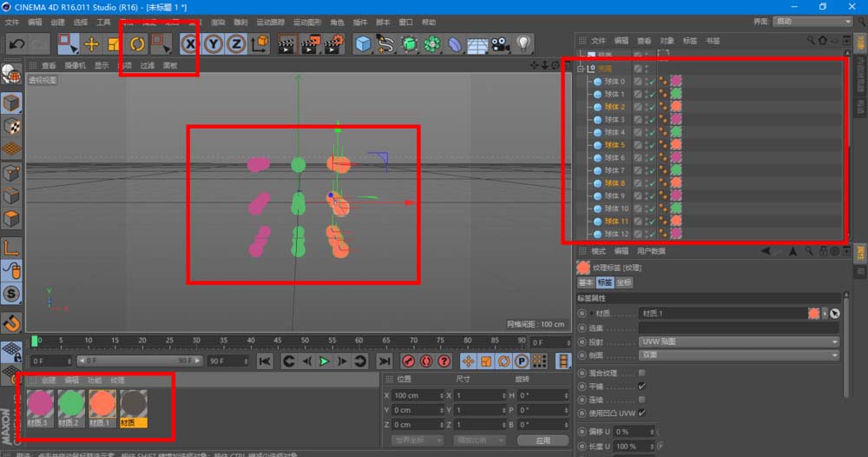This screenshot has width=868, height=457.
Task: Click Render to Picture Viewer icon
Action: coord(311,44)
